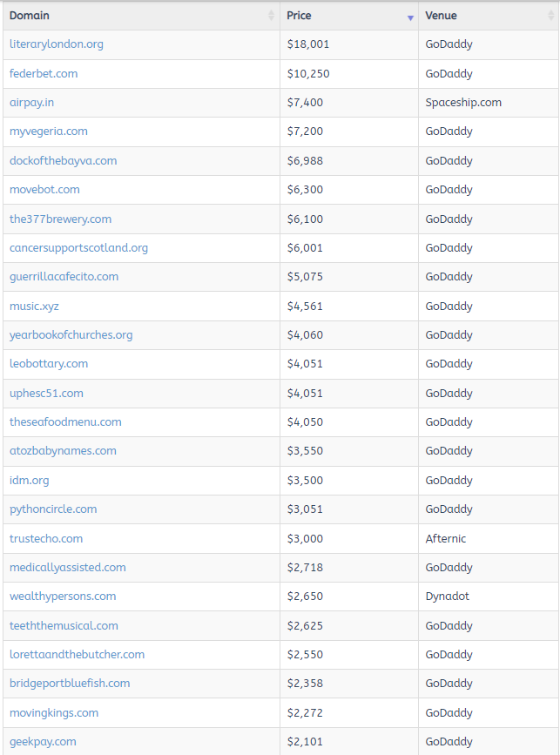Sort table by Domain header

[30, 16]
